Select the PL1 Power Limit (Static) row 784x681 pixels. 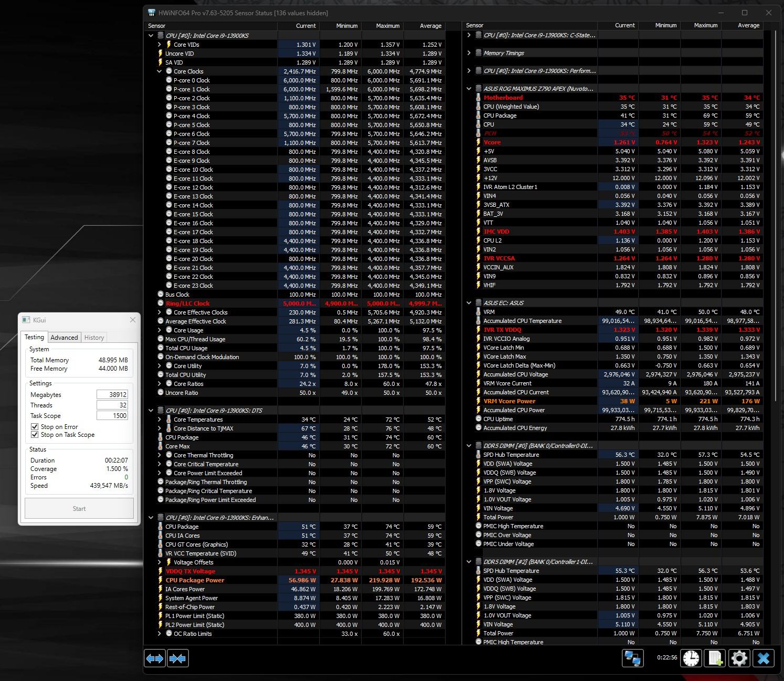[295, 616]
